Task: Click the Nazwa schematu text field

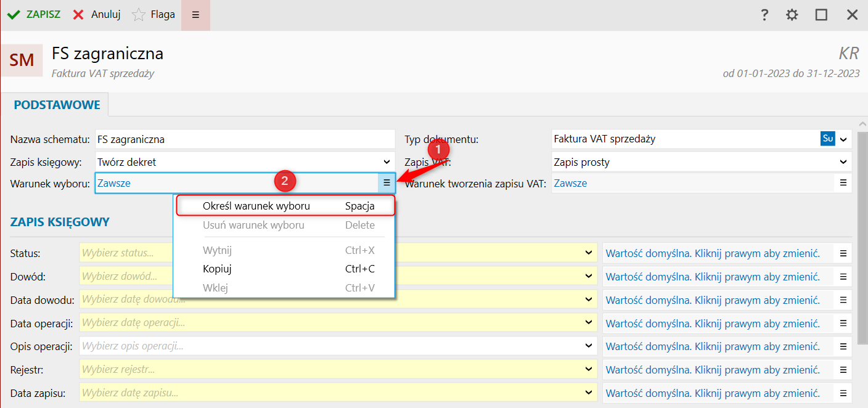Action: (244, 139)
